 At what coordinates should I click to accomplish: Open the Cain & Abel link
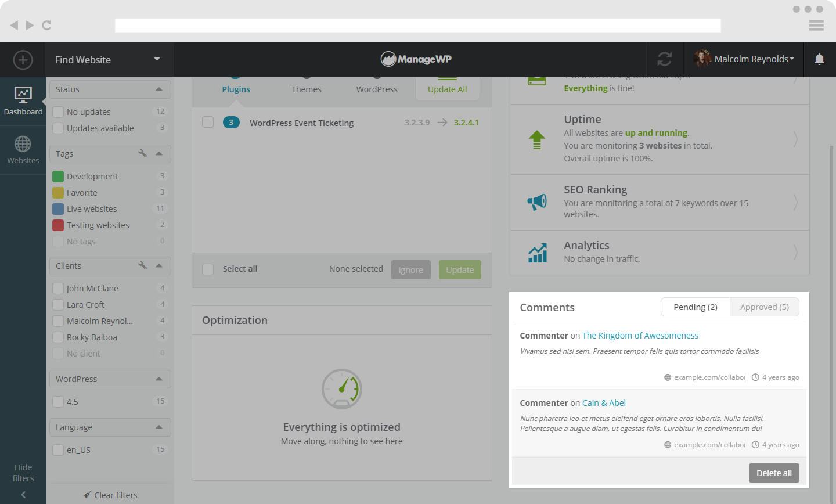604,403
